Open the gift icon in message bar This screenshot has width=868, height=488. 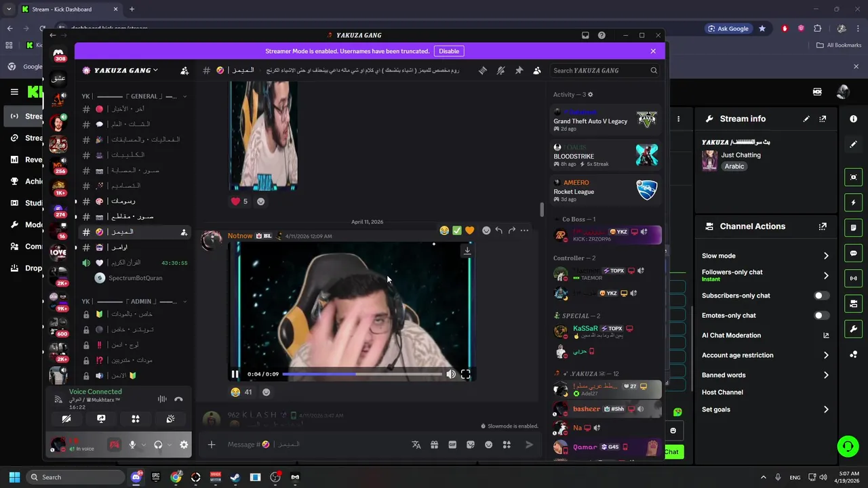[x=435, y=445]
